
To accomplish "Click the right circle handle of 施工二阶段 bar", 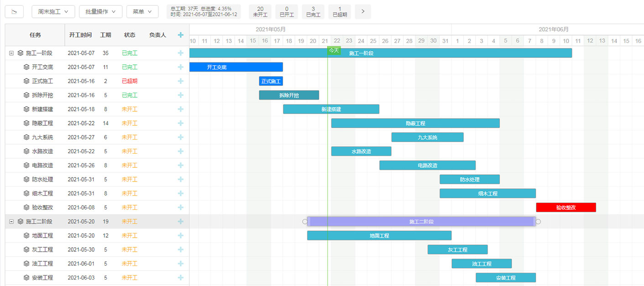I will pyautogui.click(x=538, y=222).
